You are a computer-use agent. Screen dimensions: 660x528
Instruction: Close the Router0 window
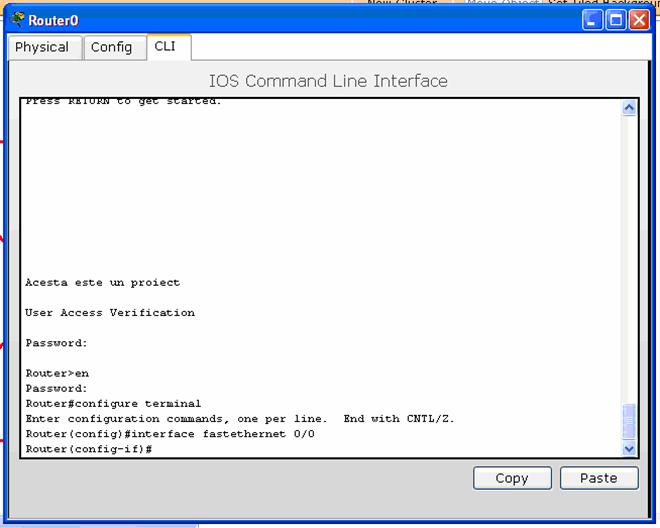639,20
